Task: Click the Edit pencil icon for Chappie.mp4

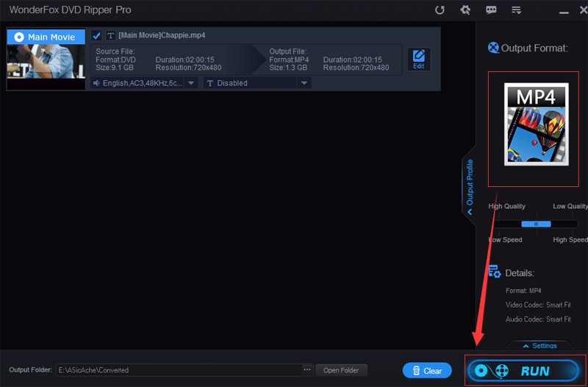Action: [x=419, y=60]
